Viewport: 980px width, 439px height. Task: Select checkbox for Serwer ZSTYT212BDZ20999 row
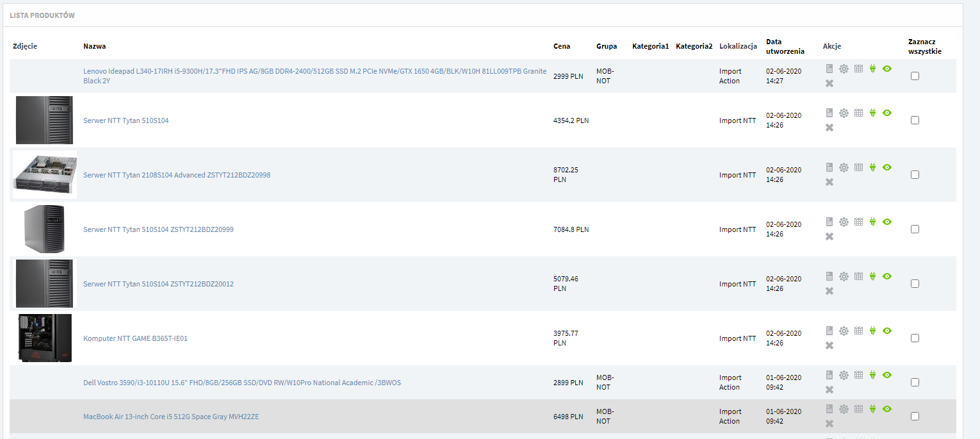915,229
